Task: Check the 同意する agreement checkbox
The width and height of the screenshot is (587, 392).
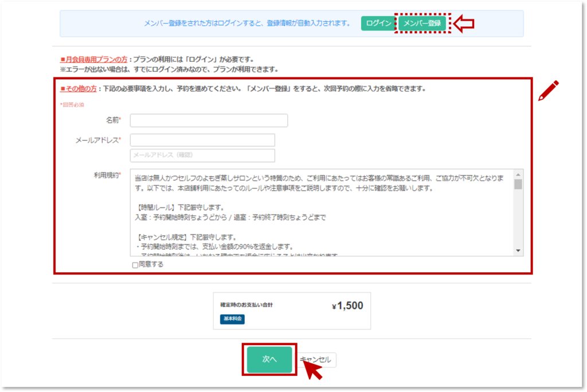Action: [135, 265]
